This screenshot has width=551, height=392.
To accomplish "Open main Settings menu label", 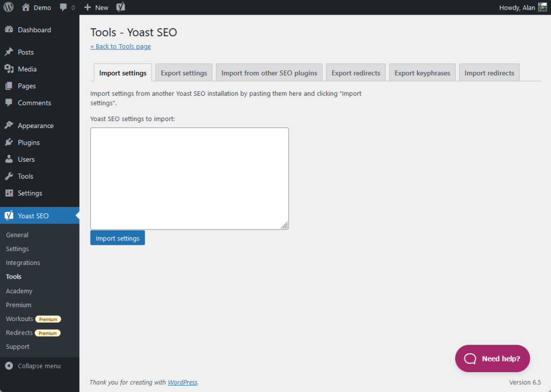I will click(x=30, y=193).
